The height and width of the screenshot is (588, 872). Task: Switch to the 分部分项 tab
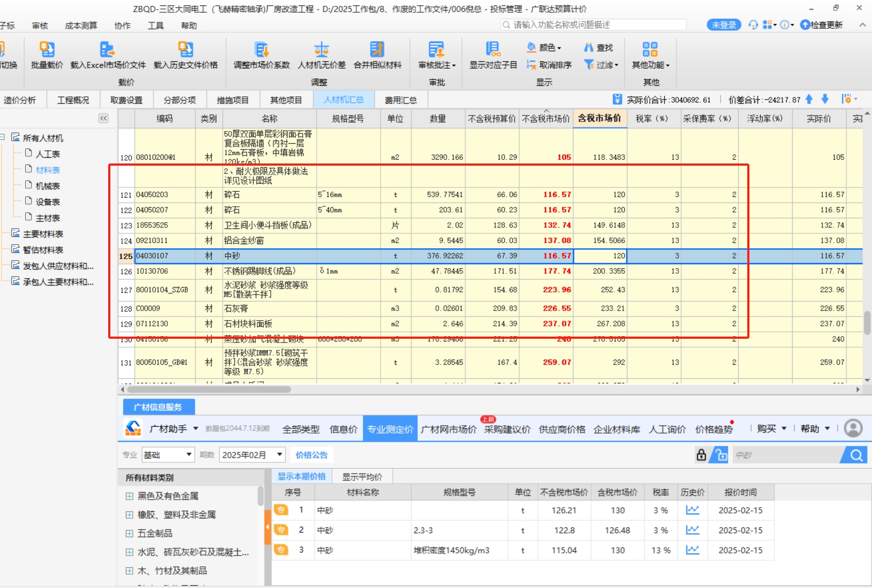pos(180,100)
